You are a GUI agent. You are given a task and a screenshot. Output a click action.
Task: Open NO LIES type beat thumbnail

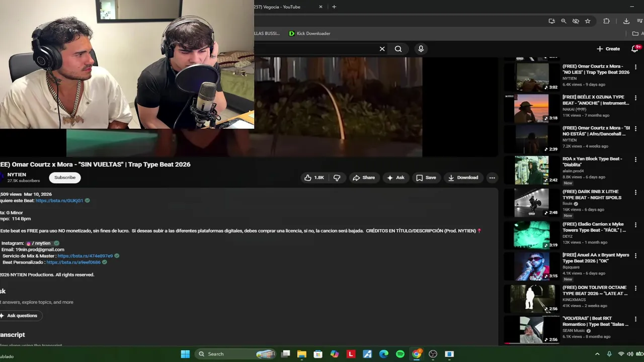(531, 76)
